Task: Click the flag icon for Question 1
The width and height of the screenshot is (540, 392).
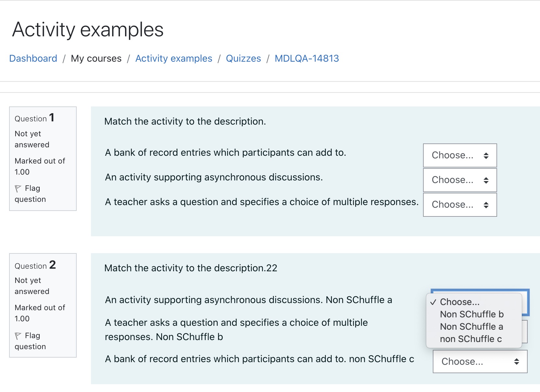Action: pyautogui.click(x=18, y=189)
